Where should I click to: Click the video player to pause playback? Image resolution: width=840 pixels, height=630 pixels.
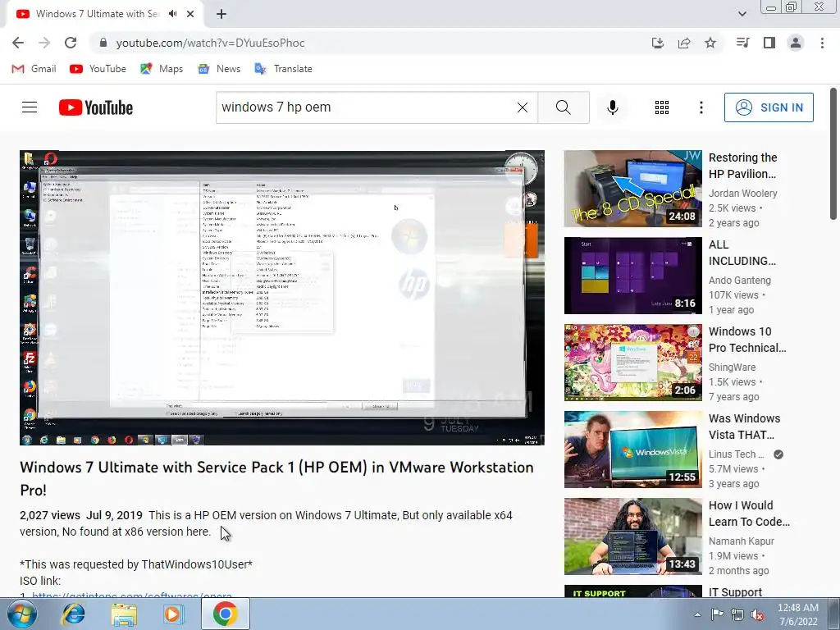coord(282,298)
